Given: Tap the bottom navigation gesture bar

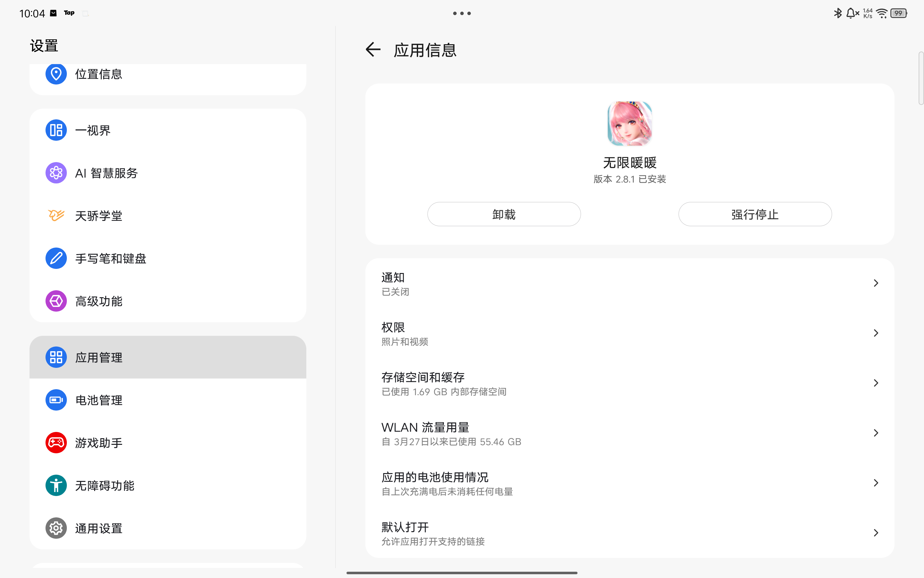Looking at the screenshot, I should [462, 573].
